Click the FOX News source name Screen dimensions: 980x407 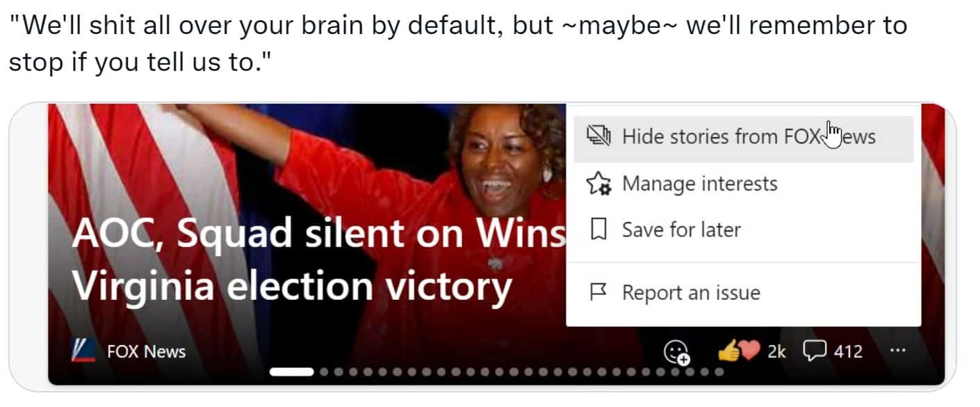[146, 351]
